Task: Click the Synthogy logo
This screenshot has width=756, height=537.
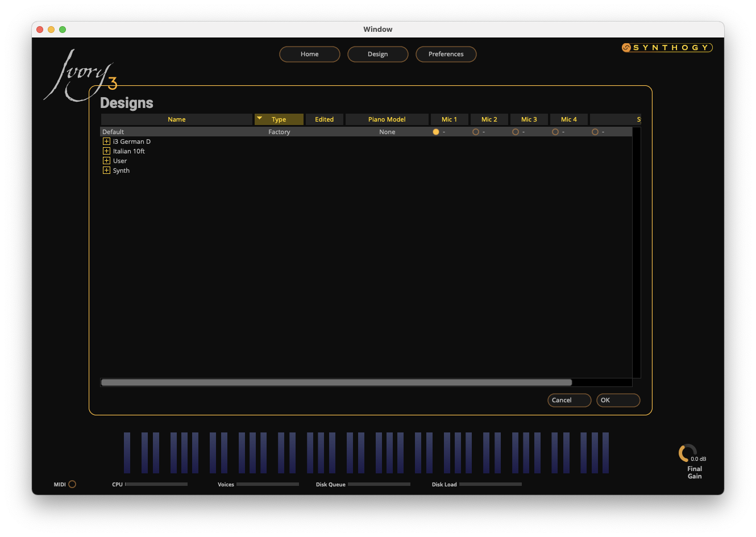Action: coord(667,48)
